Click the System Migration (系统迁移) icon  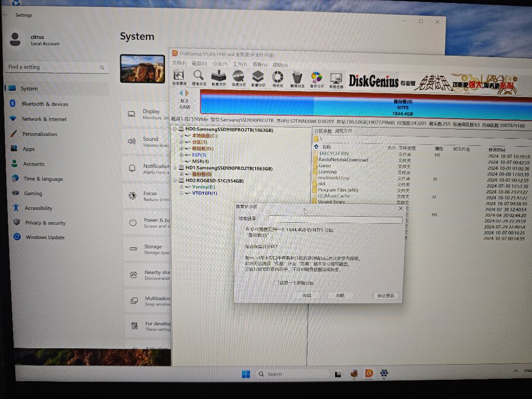click(336, 79)
